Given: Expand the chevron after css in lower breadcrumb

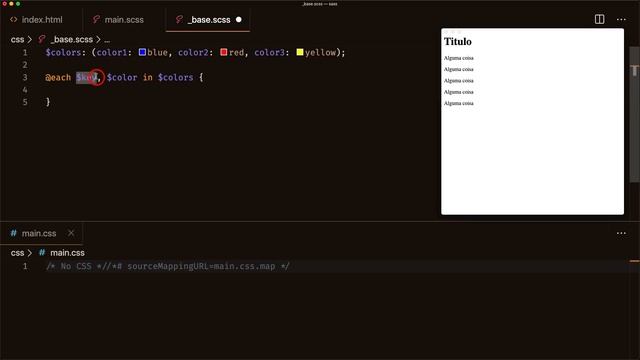Looking at the screenshot, I should coord(29,253).
